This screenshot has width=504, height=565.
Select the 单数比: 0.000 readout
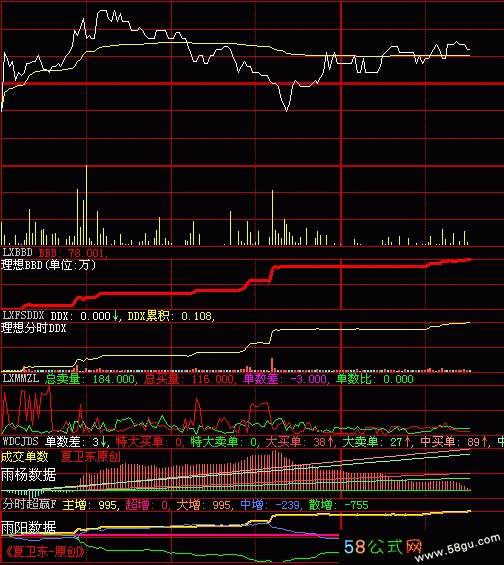(375, 379)
